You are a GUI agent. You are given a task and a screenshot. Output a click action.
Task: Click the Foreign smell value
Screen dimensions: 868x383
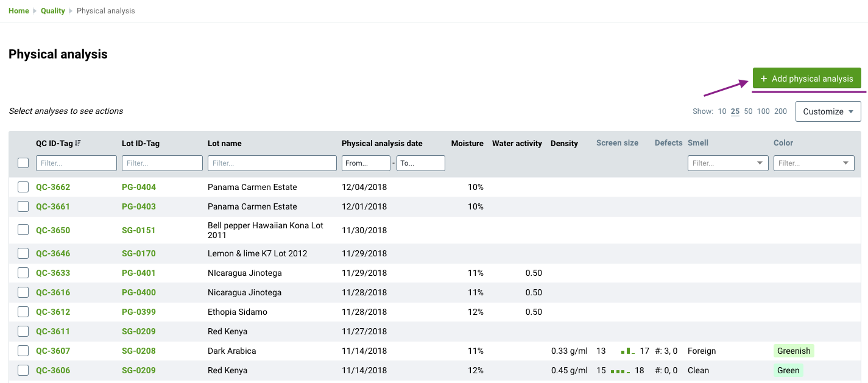click(702, 351)
